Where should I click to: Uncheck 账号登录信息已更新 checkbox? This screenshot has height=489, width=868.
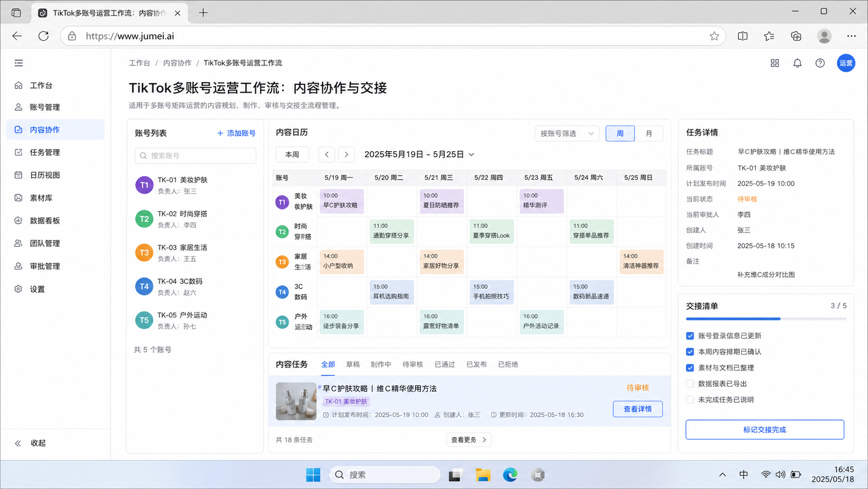690,336
